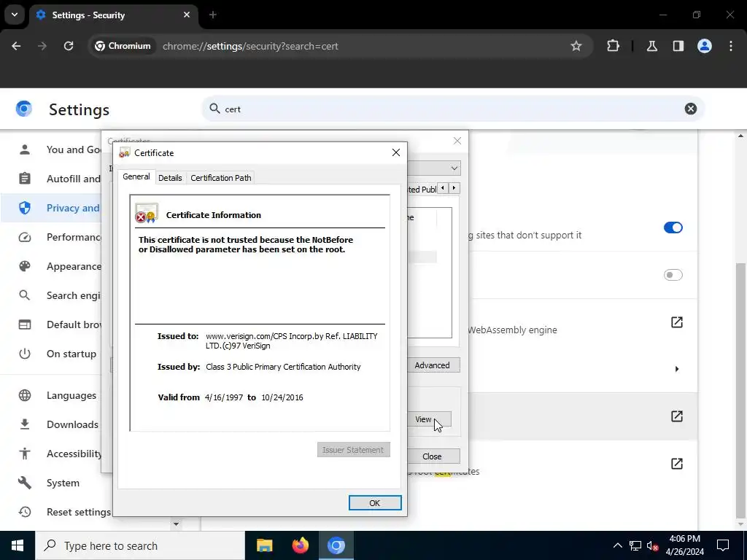Screen dimensions: 747x560
Task: Open WebAssembly engine external link icon
Action: point(676,322)
